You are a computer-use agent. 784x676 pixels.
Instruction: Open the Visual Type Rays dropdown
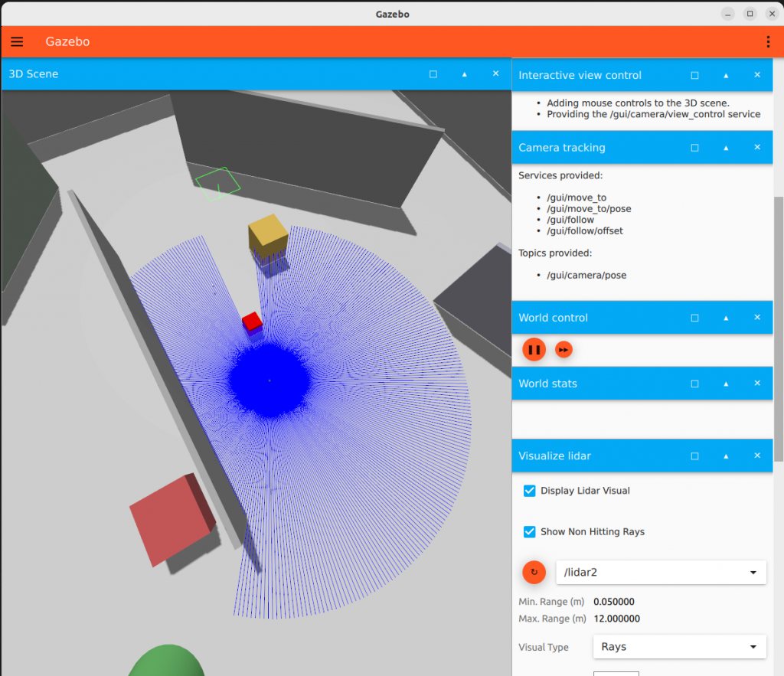tap(679, 647)
